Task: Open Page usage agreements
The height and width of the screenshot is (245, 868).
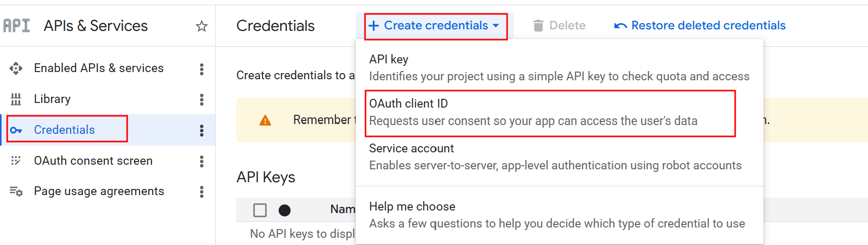Action: (x=99, y=191)
